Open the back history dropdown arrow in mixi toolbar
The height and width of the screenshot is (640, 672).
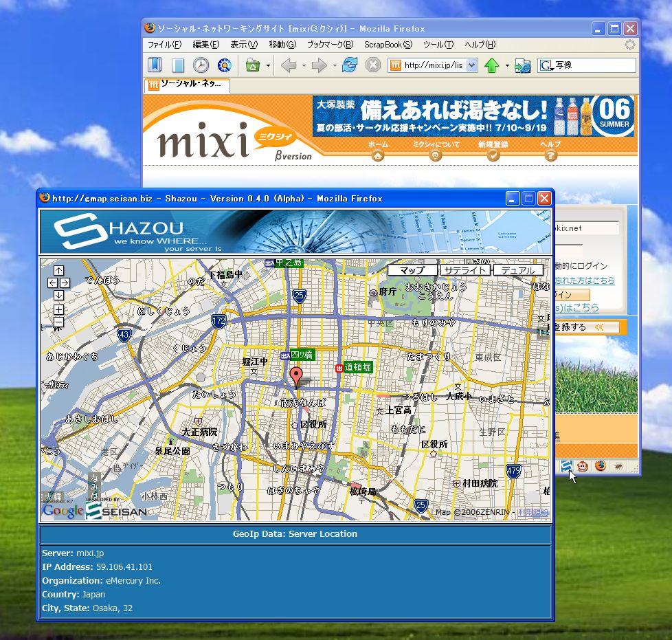(x=304, y=65)
